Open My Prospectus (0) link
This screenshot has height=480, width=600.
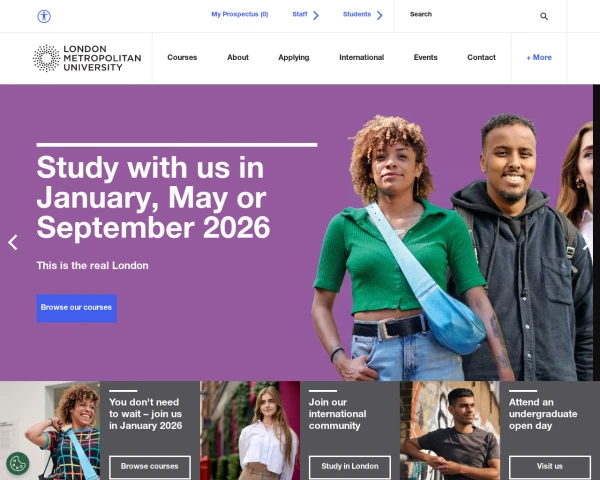(x=240, y=14)
